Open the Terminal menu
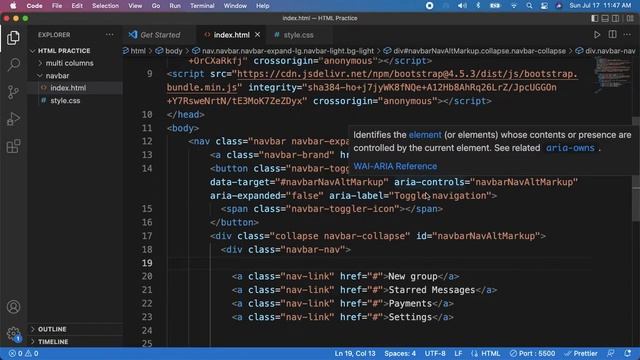640x360 pixels. click(x=202, y=6)
